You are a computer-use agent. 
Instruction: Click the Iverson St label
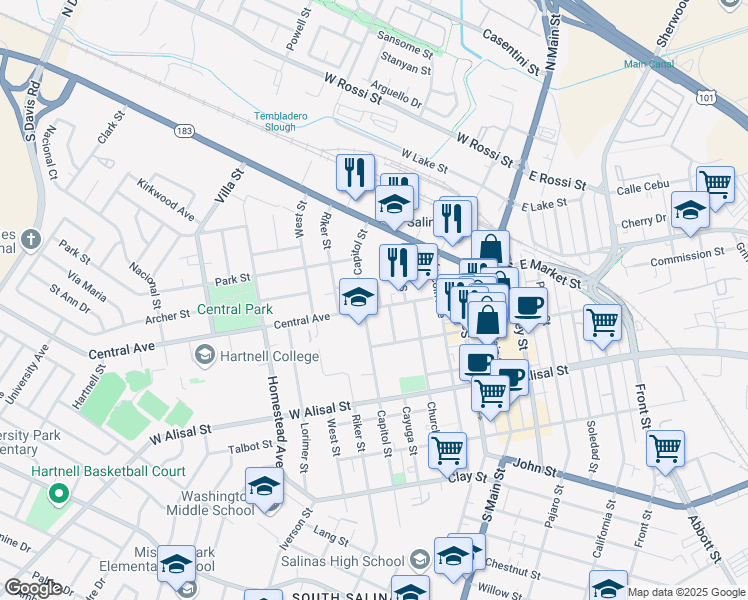(x=296, y=529)
